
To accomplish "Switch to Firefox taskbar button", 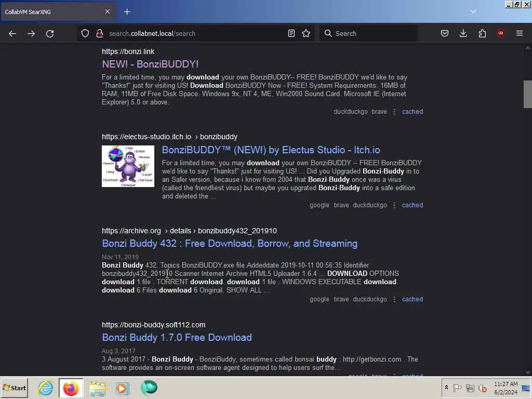I will 71,388.
